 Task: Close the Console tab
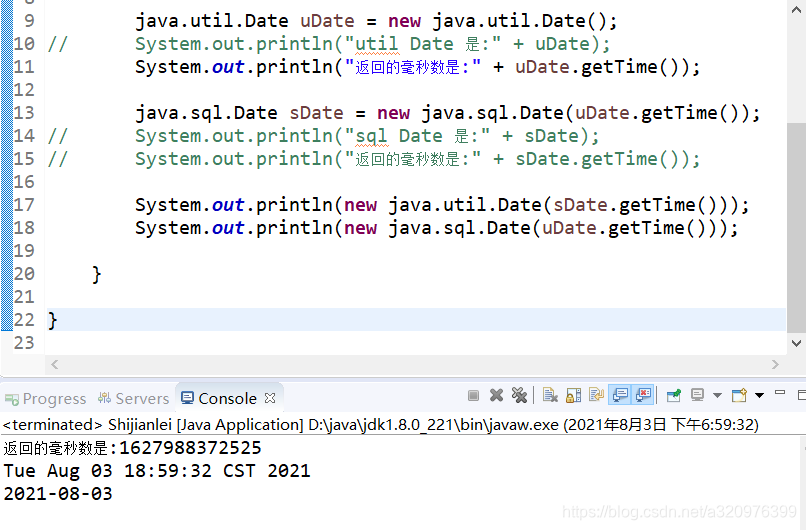[270, 398]
